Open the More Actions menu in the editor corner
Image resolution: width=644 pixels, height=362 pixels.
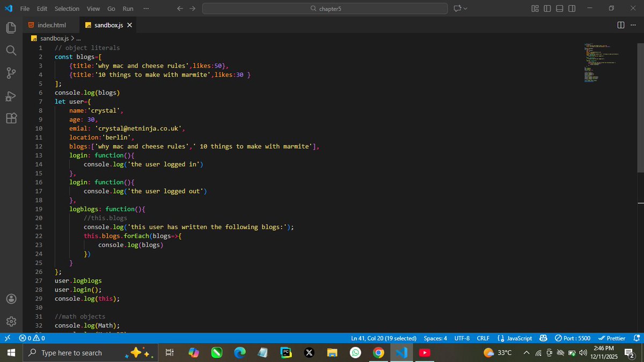click(633, 25)
